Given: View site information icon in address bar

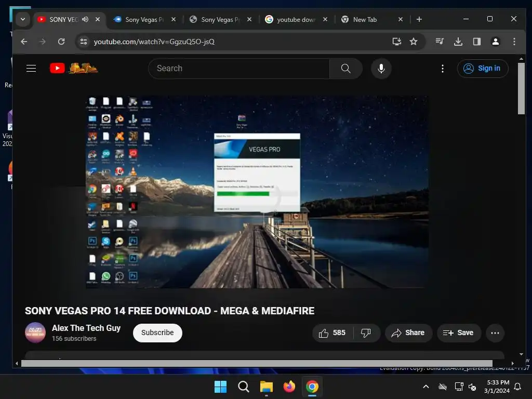Looking at the screenshot, I should point(84,42).
